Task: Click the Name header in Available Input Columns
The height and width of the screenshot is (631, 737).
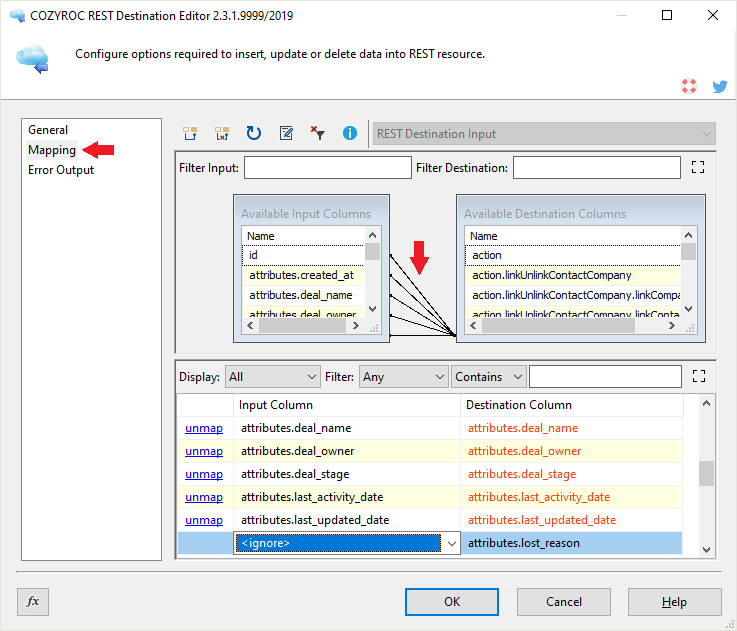Action: (303, 236)
